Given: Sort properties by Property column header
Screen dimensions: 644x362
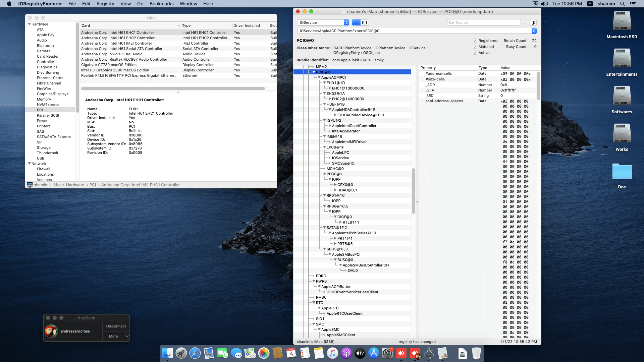Looking at the screenshot, I should click(448, 68).
